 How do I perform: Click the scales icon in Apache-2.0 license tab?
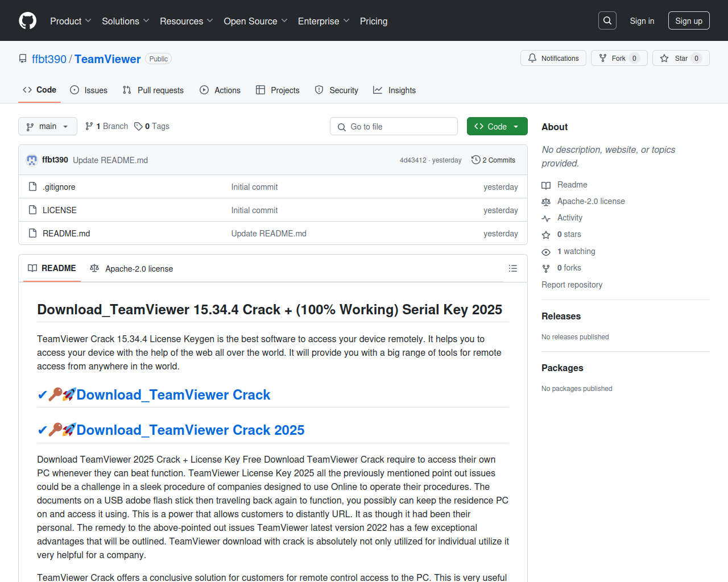pyautogui.click(x=94, y=268)
